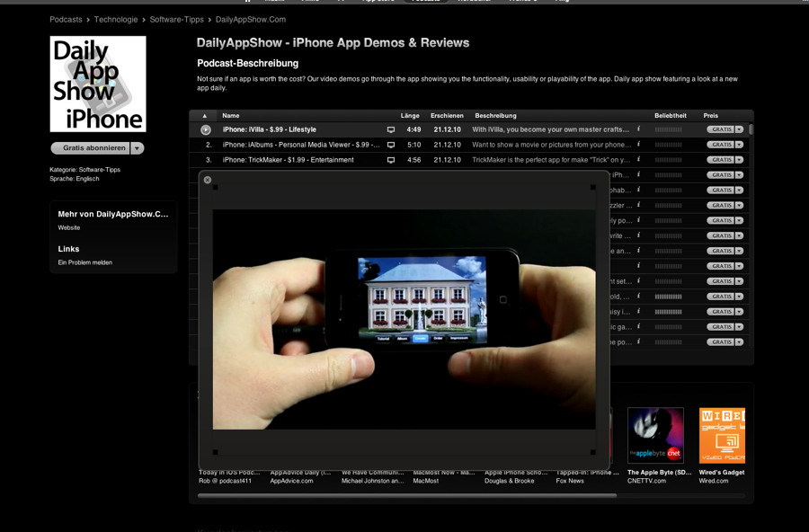
Task: Select the 'iPhone: iAlbums - Personal Media Viewer' row title
Action: pos(301,145)
